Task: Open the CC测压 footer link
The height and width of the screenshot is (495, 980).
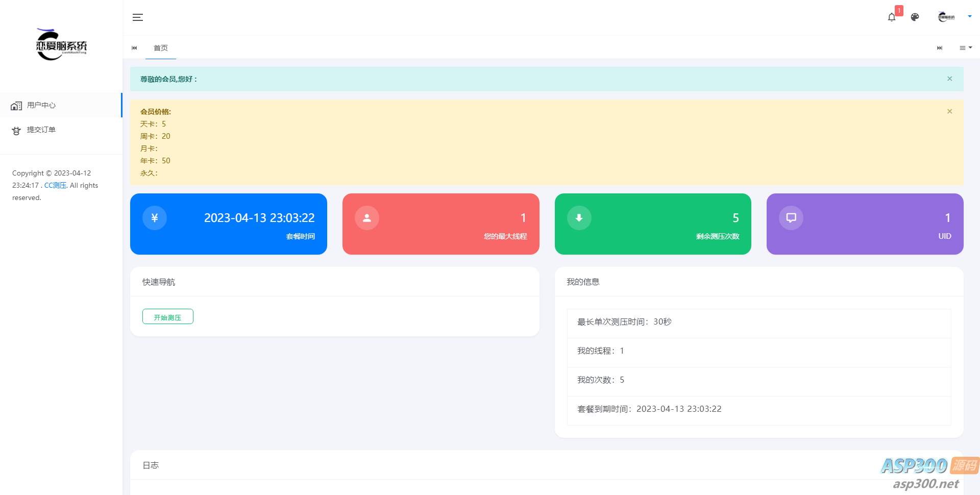Action: tap(55, 185)
